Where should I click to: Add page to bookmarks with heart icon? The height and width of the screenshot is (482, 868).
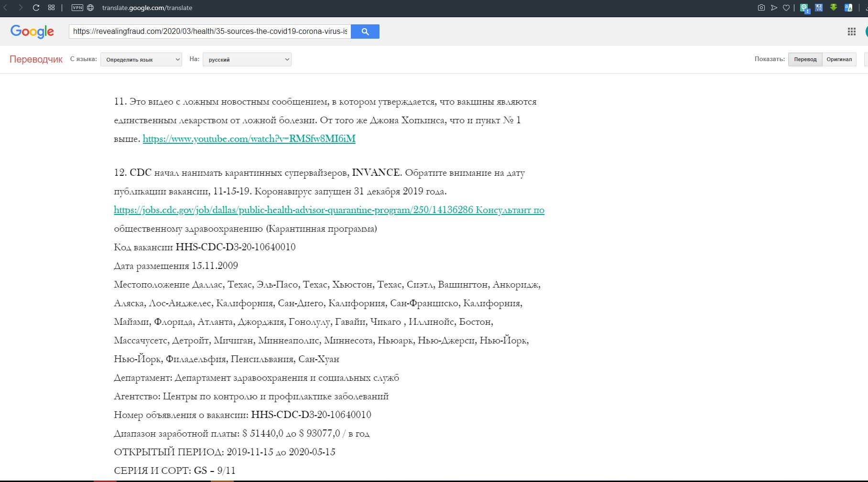(x=786, y=8)
